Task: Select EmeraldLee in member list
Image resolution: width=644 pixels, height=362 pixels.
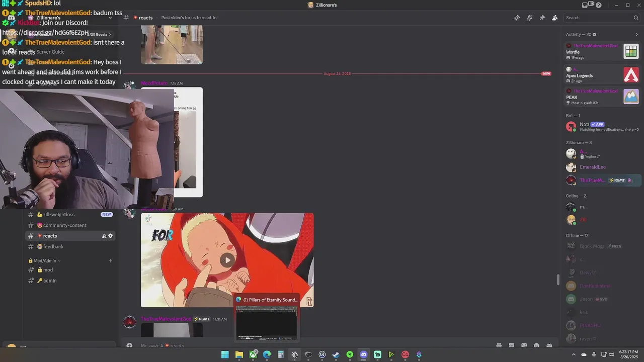Action: click(x=602, y=167)
